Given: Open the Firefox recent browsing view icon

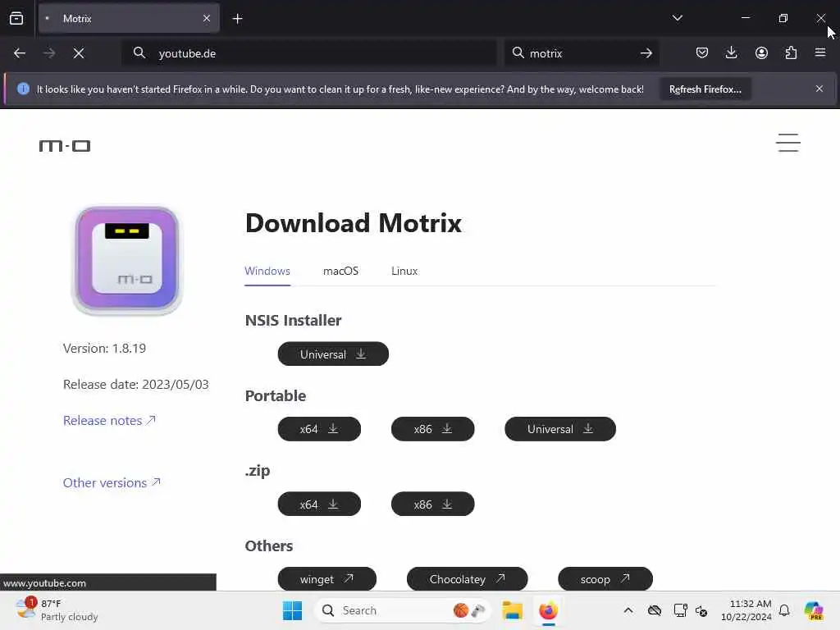Looking at the screenshot, I should [x=16, y=18].
